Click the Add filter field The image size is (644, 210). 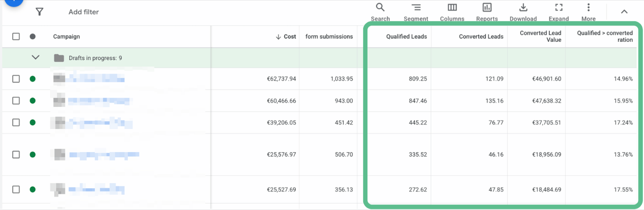[84, 12]
